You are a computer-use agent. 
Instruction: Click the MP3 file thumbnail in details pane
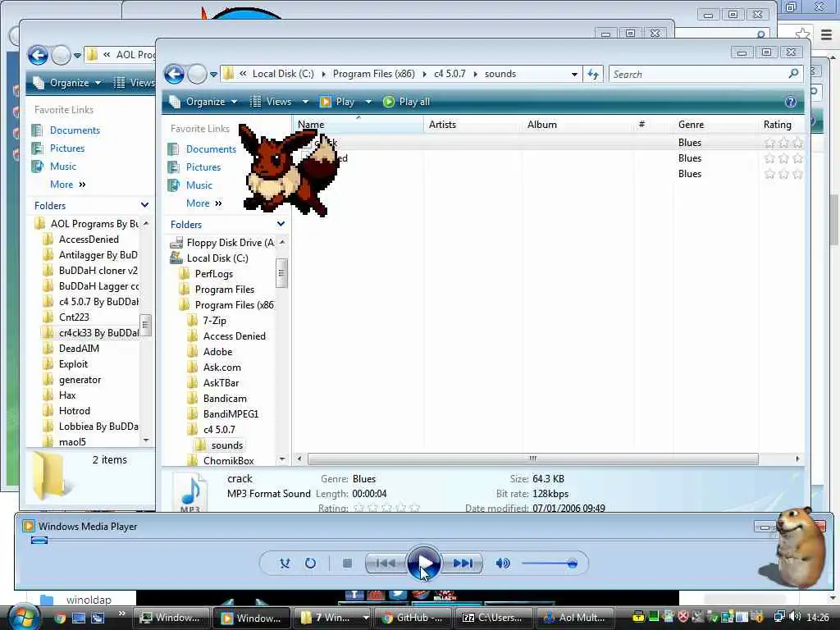[190, 492]
